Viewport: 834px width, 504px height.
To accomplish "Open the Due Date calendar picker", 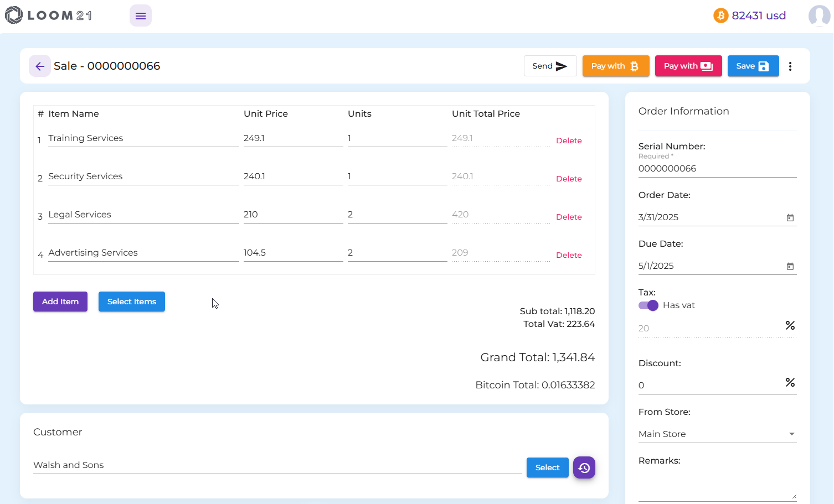I will 790,266.
